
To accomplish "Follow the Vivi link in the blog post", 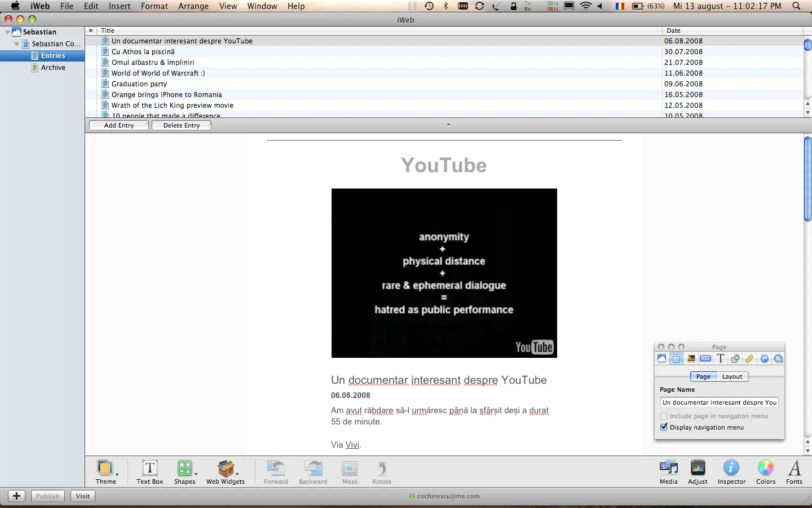I will 352,445.
